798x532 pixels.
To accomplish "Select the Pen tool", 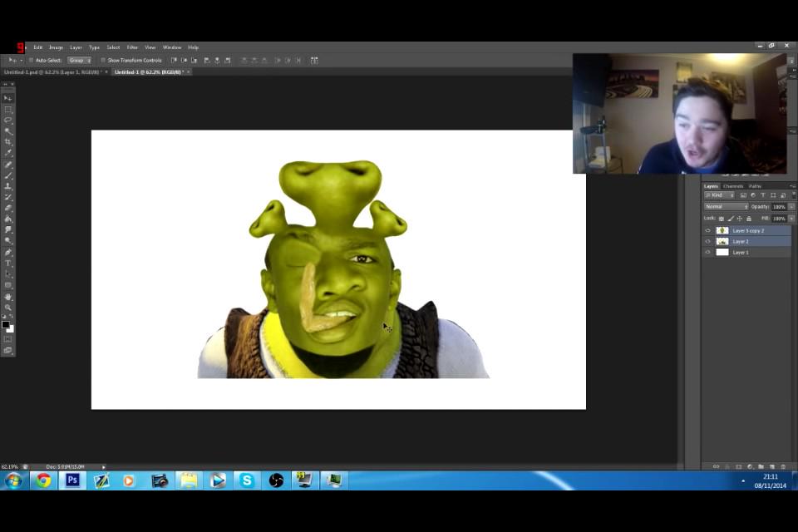I will click(x=8, y=253).
